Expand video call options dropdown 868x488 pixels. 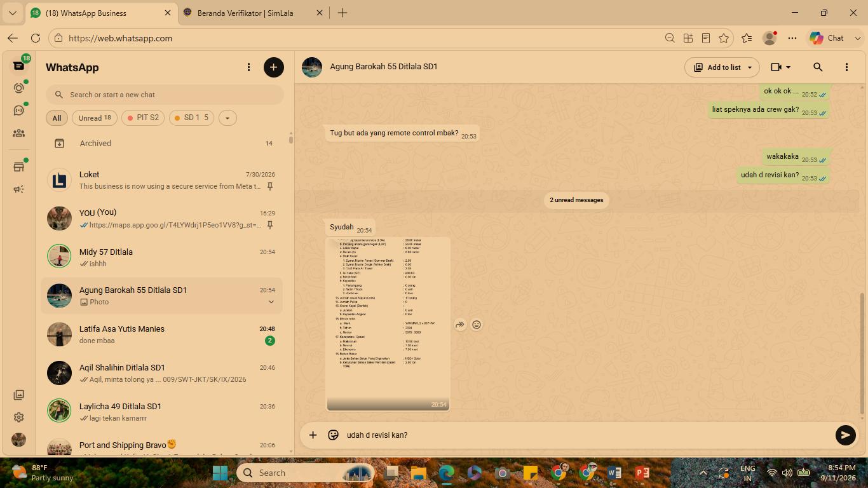coord(781,67)
